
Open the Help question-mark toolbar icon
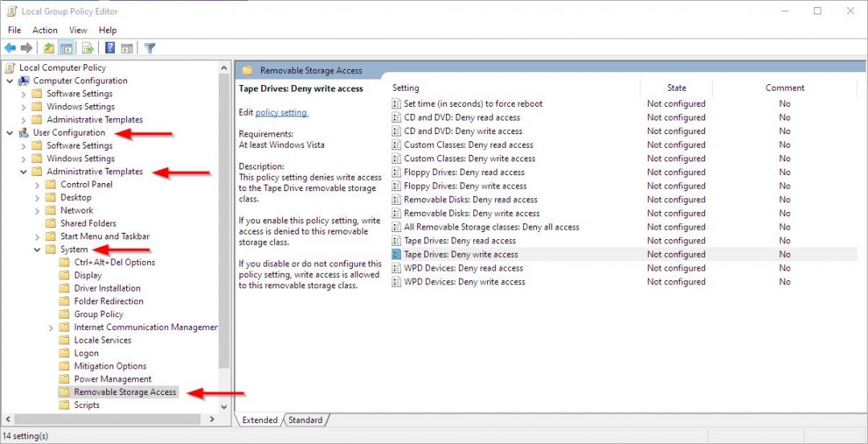[110, 48]
